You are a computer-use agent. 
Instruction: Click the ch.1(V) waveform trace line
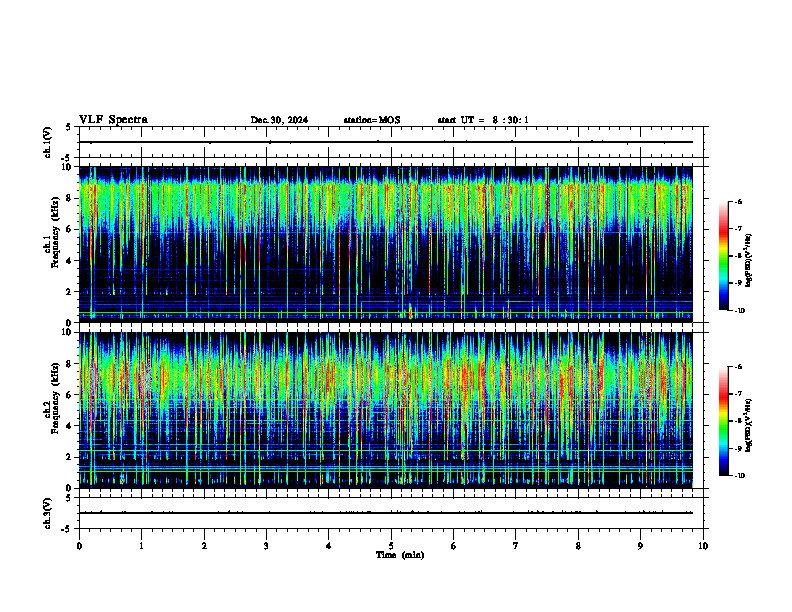pyautogui.click(x=385, y=142)
